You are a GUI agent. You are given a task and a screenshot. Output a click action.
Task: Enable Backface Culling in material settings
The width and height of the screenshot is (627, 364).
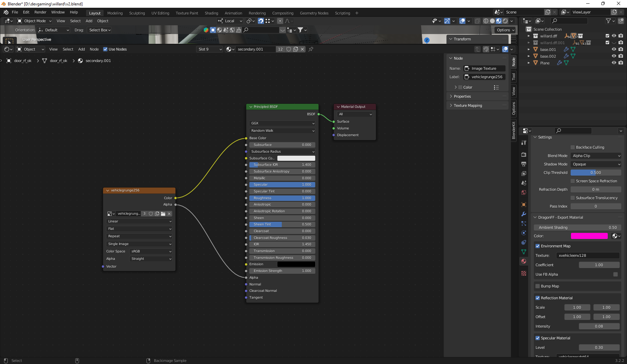coord(572,147)
